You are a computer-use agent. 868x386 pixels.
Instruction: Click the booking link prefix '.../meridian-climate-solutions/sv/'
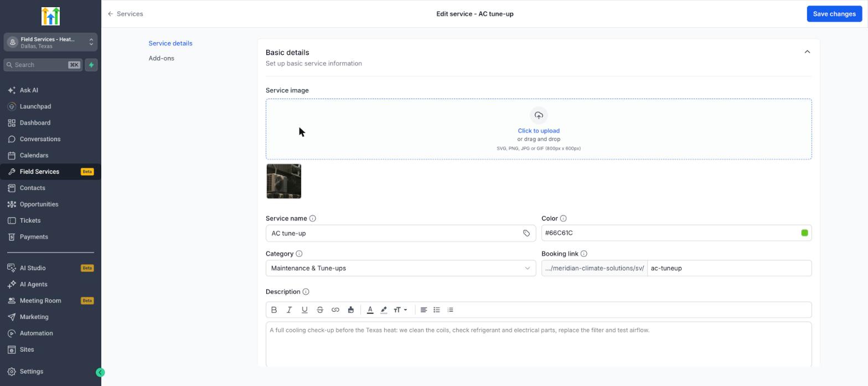pyautogui.click(x=595, y=268)
